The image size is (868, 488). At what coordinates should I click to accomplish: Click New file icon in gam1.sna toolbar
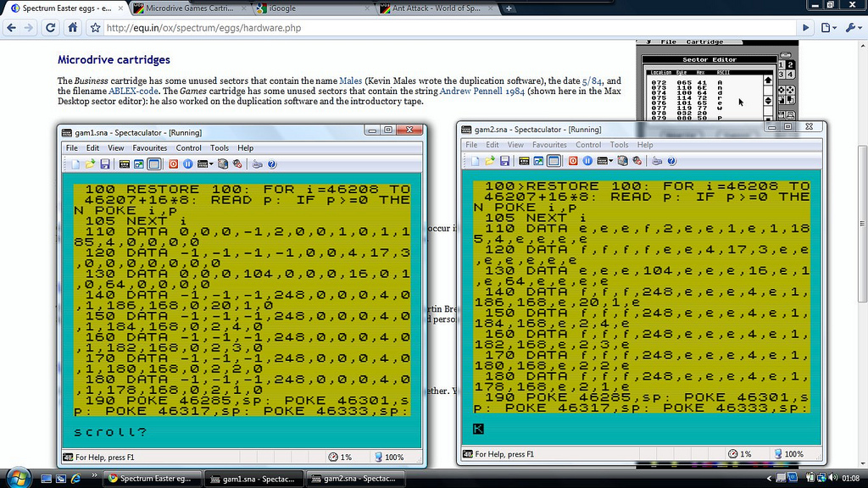pyautogui.click(x=75, y=164)
